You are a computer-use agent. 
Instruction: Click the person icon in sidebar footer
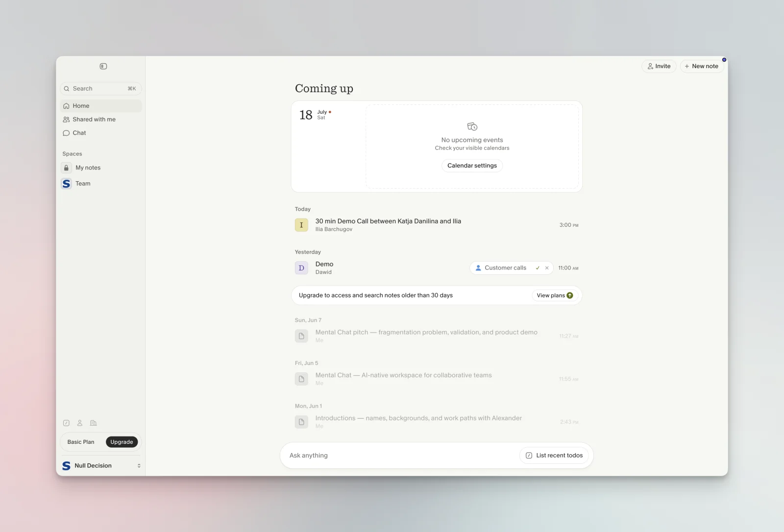pos(80,423)
